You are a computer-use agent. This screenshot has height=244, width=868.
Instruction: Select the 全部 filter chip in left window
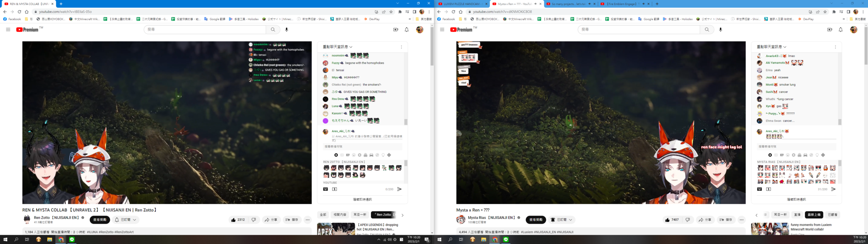(323, 215)
